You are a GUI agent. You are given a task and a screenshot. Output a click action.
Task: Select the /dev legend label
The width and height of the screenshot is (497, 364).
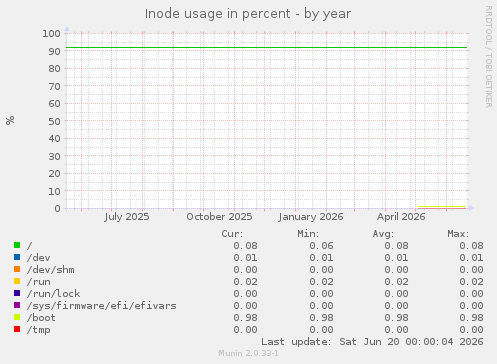[x=39, y=258]
